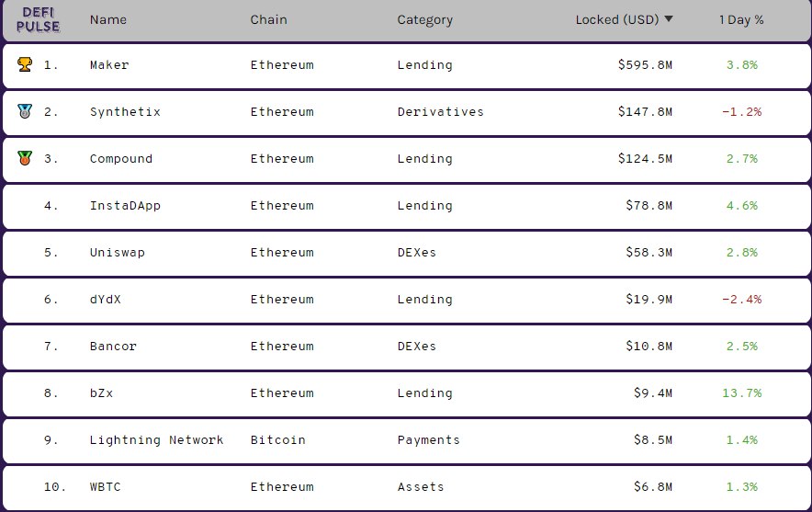Open the Uniswap entry
The height and width of the screenshot is (512, 812).
coord(118,253)
